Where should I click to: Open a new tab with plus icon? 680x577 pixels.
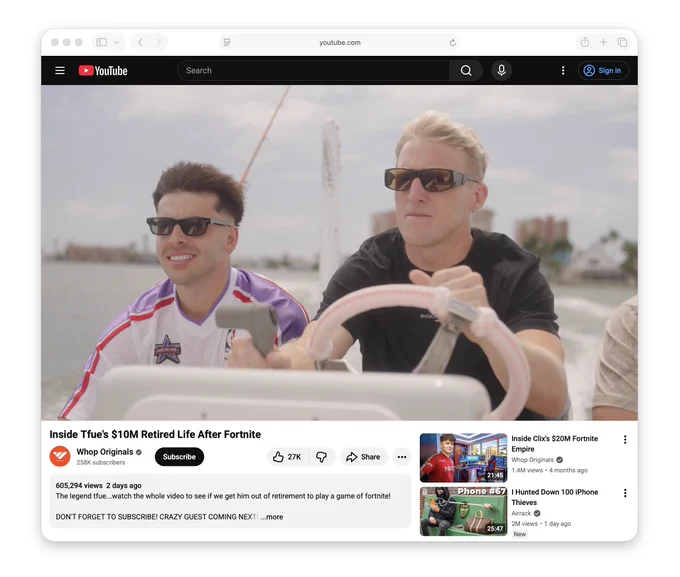603,42
